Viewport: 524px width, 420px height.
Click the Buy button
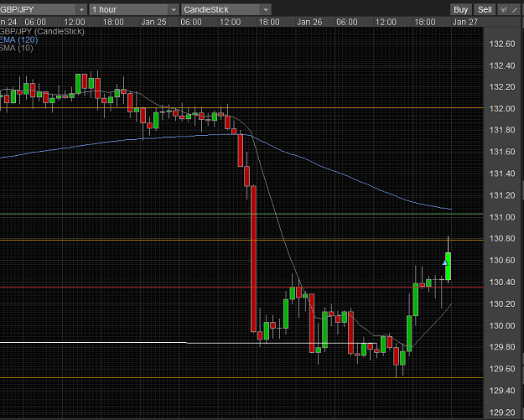click(x=460, y=10)
